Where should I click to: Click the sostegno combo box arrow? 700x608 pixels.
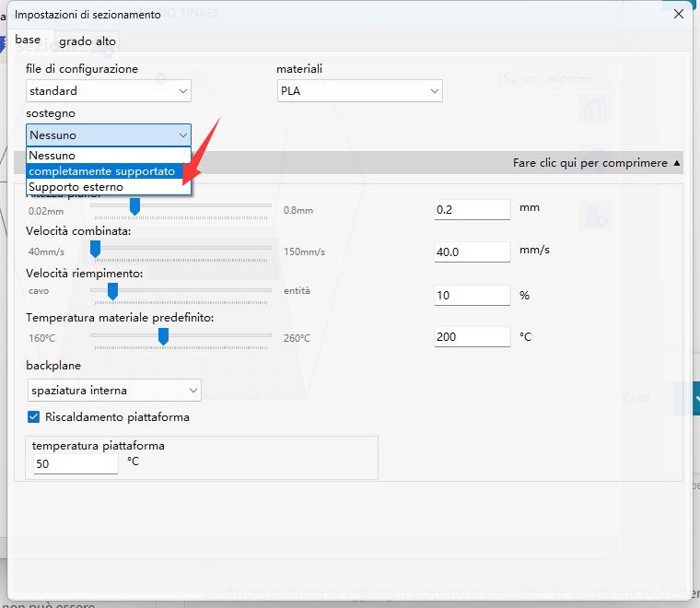182,135
